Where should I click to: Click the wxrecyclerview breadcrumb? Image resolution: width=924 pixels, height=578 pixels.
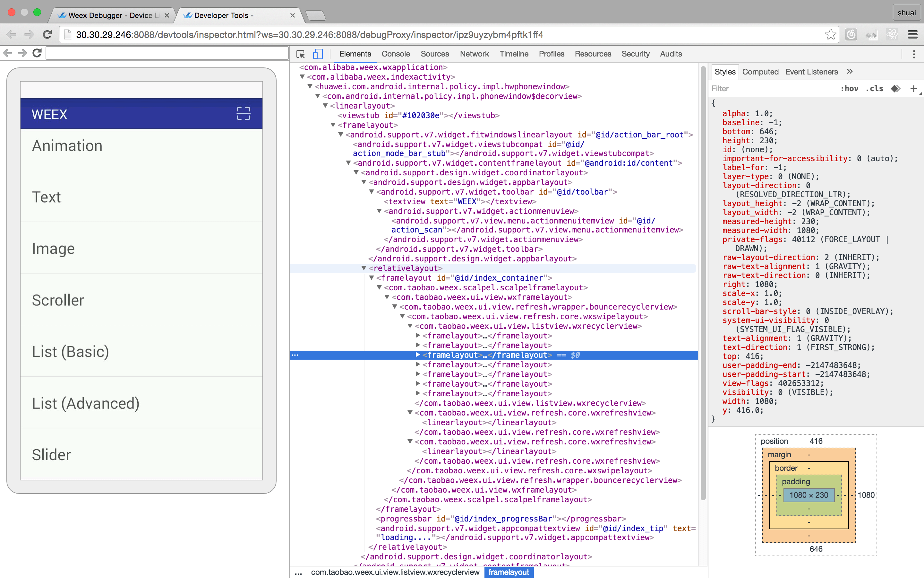pyautogui.click(x=395, y=572)
